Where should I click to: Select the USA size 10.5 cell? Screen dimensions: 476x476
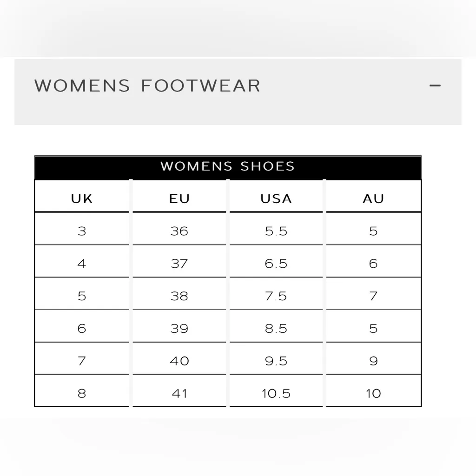pyautogui.click(x=276, y=393)
